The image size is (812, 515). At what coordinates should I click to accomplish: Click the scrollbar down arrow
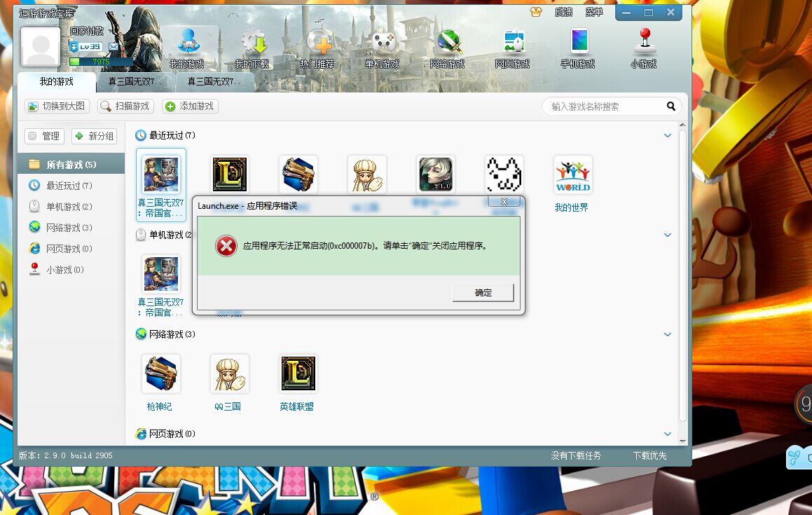pos(682,441)
